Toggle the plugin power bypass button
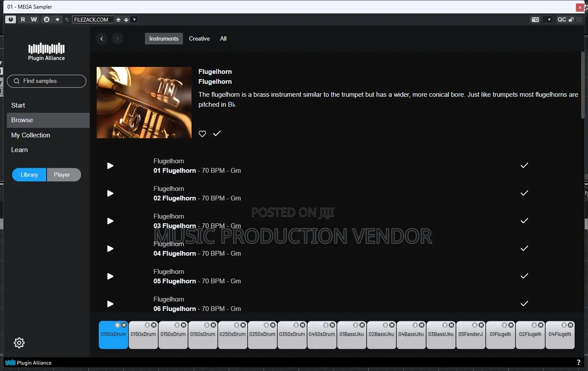The image size is (588, 371). [x=10, y=19]
